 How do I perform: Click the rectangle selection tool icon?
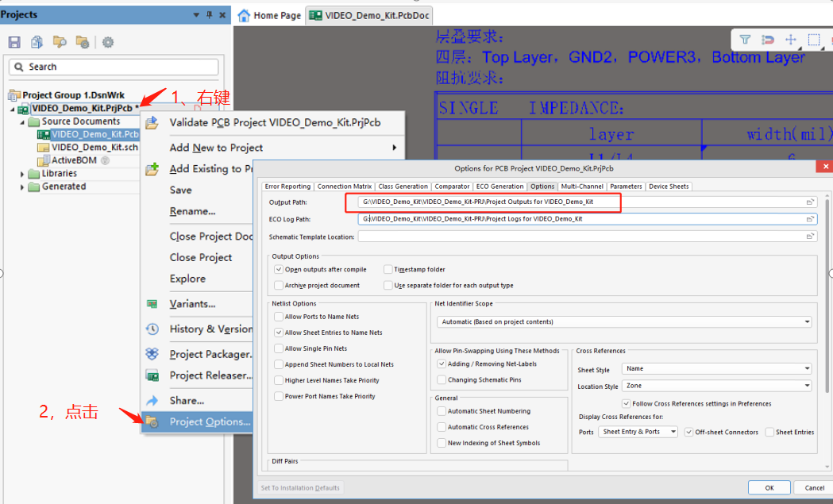click(x=814, y=40)
